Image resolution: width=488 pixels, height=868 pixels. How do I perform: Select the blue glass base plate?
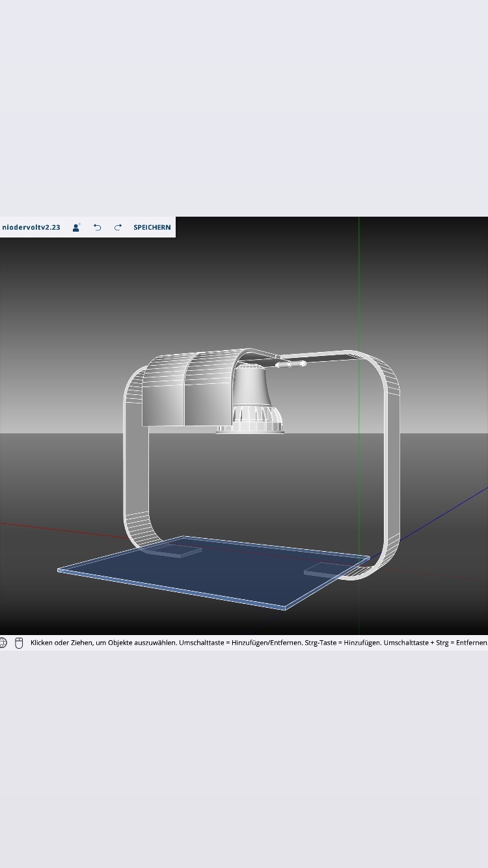pyautogui.click(x=215, y=573)
